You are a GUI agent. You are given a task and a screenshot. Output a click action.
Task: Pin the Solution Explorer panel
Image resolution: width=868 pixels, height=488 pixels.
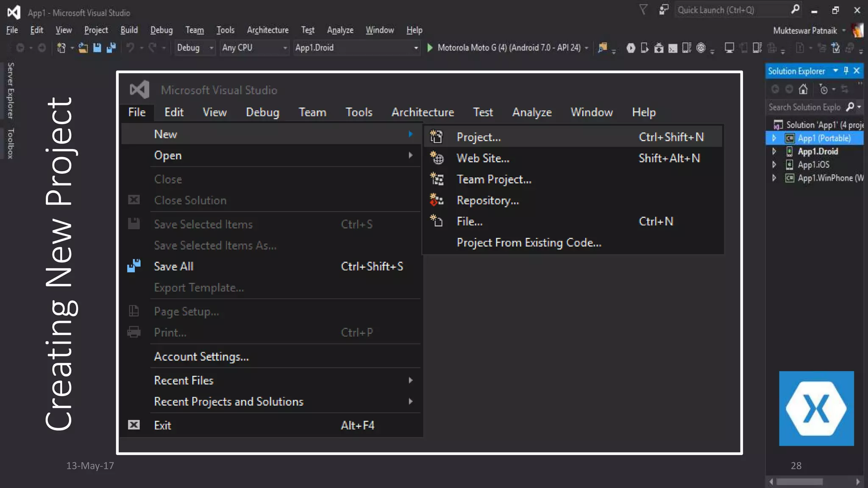point(846,71)
